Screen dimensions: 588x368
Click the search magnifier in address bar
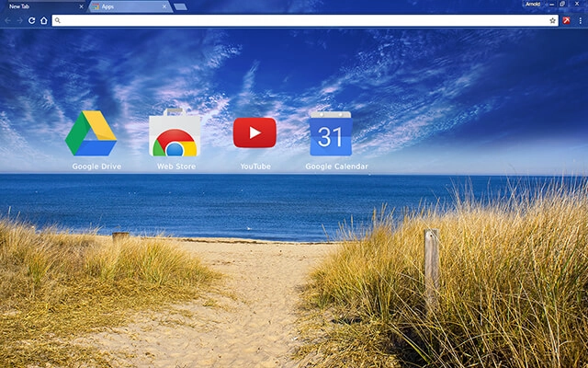coord(57,20)
